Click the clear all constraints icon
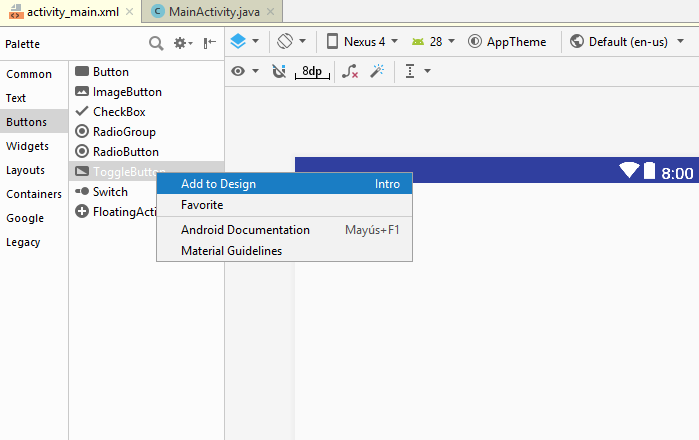This screenshot has height=440, width=699. (349, 71)
